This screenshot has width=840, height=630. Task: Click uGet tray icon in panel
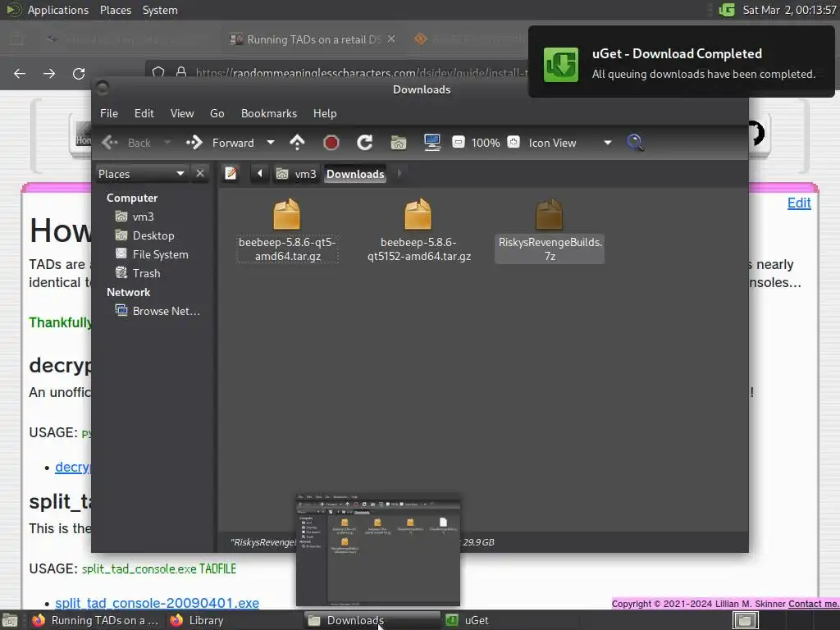point(727,10)
